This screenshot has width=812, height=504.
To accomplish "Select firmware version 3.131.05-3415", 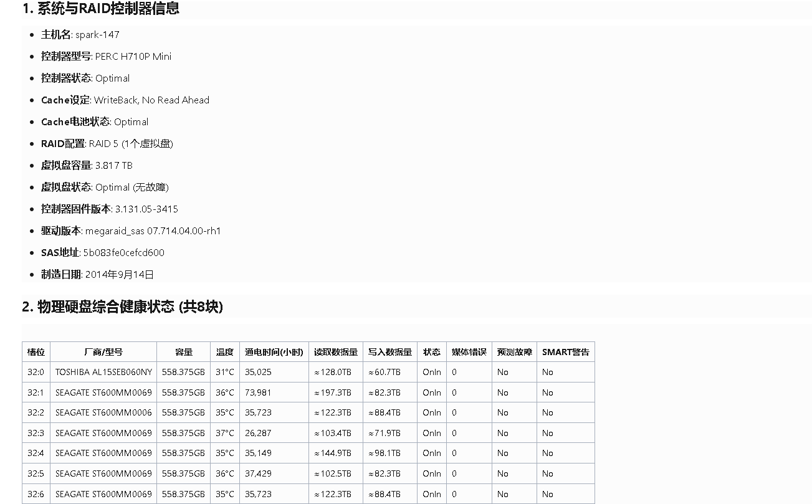I will pyautogui.click(x=146, y=209).
